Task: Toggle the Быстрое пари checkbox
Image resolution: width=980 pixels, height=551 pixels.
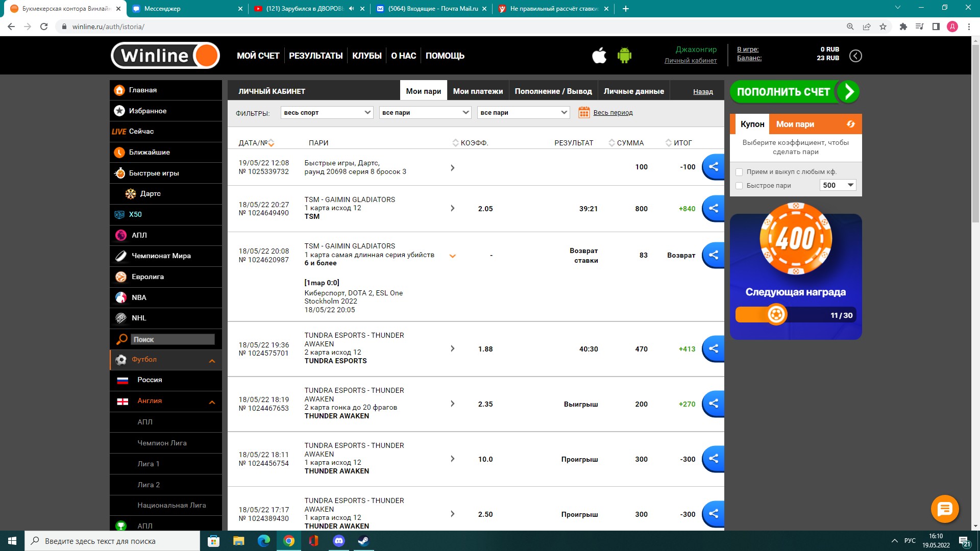Action: [x=739, y=186]
